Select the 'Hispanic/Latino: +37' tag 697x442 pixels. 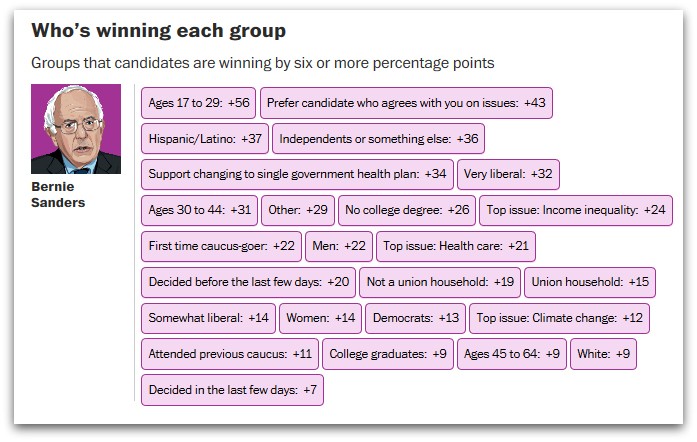pos(205,139)
